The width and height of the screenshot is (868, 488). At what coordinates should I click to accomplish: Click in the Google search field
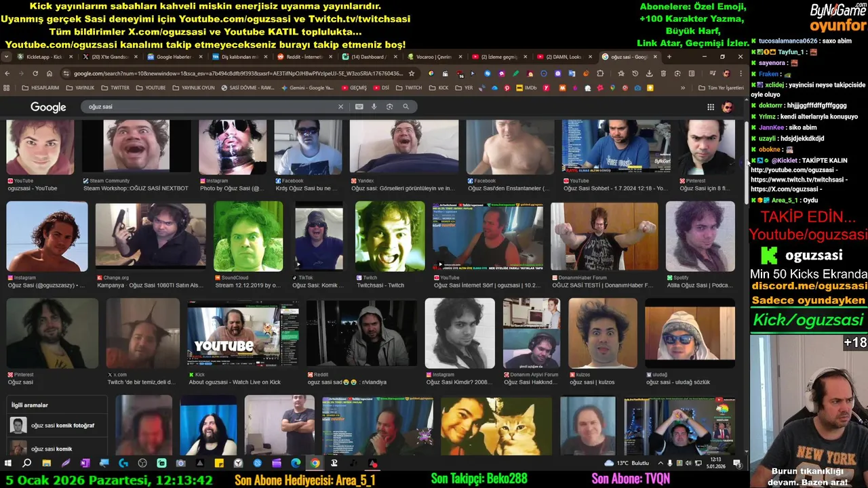(x=210, y=106)
